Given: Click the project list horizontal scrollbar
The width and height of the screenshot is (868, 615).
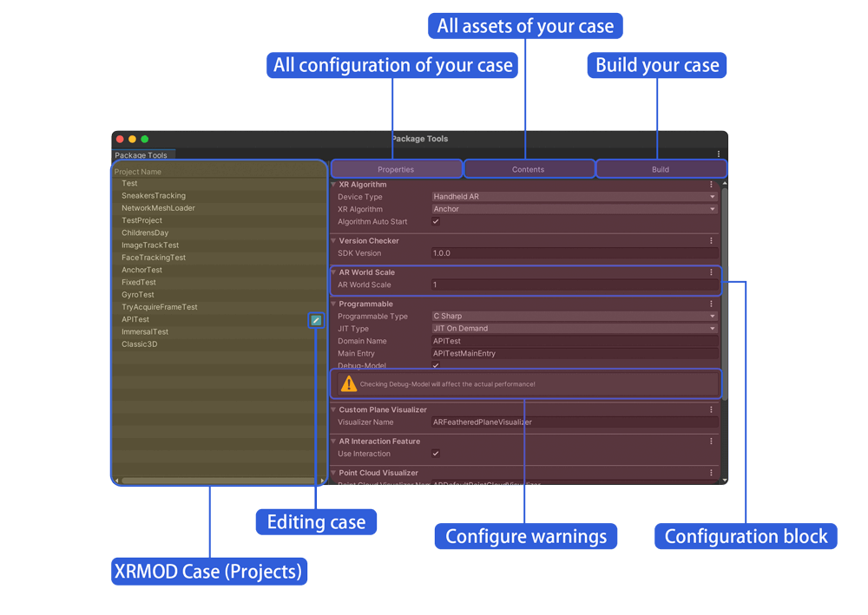Looking at the screenshot, I should pos(219,481).
